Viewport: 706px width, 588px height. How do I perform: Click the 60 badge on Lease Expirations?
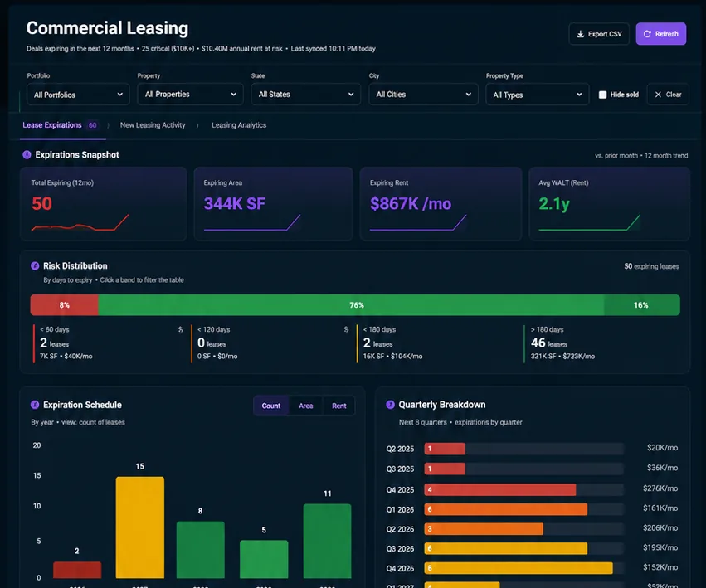pos(92,125)
